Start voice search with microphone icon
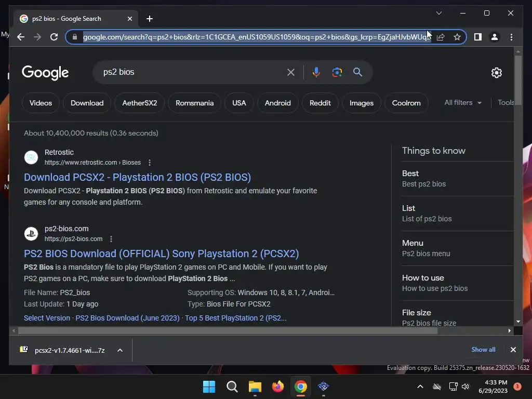The width and height of the screenshot is (532, 399). (x=316, y=72)
